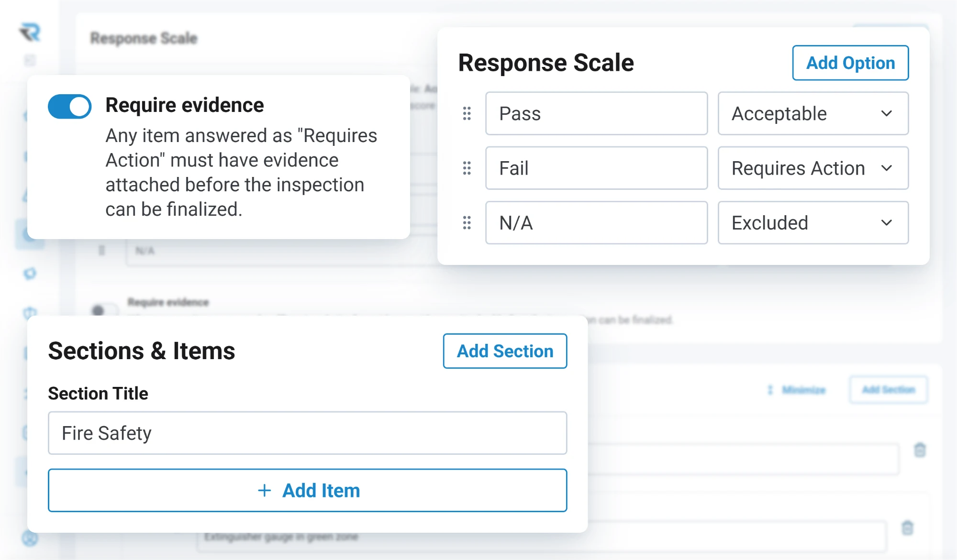The image size is (957, 560).
Task: Click the Fire Safety section title field
Action: [x=307, y=433]
